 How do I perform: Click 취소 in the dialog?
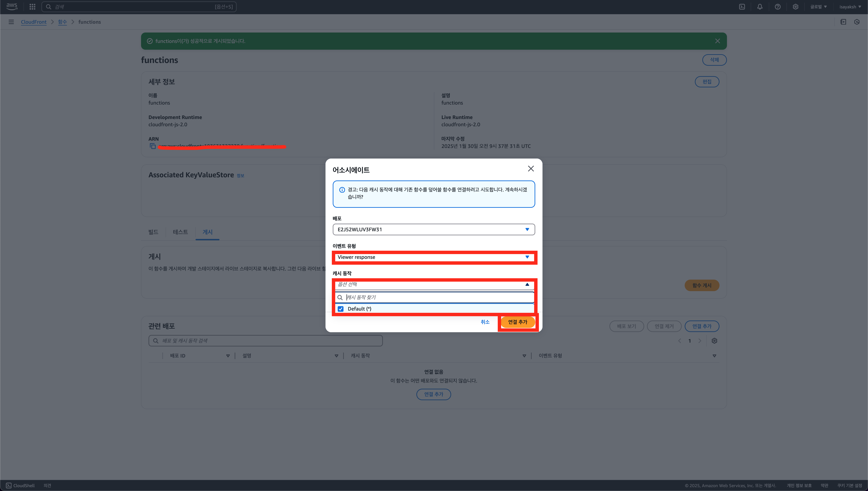(x=485, y=322)
